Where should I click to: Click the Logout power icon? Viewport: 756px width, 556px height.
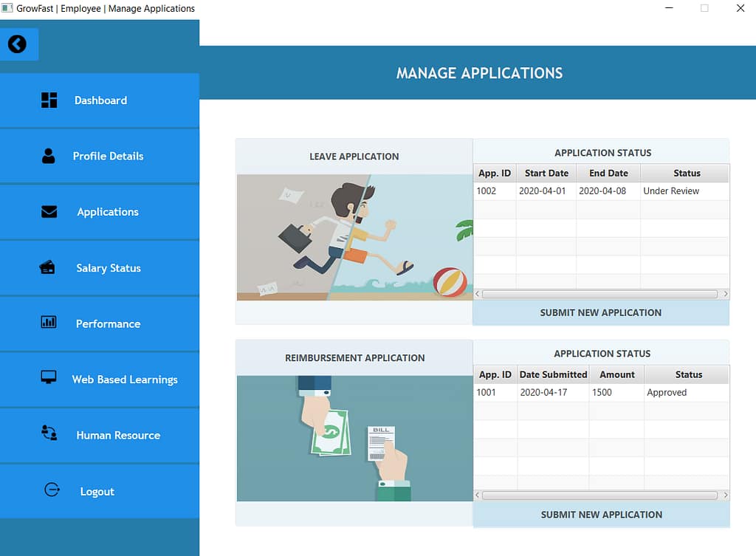52,490
